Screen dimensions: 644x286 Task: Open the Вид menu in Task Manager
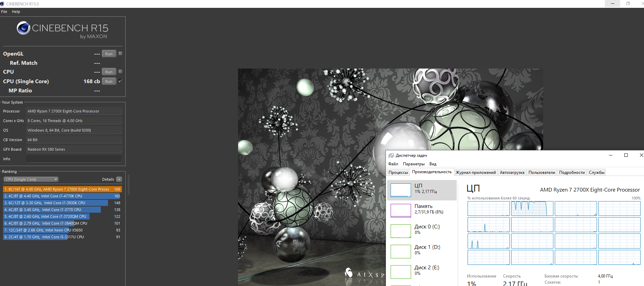click(x=433, y=164)
